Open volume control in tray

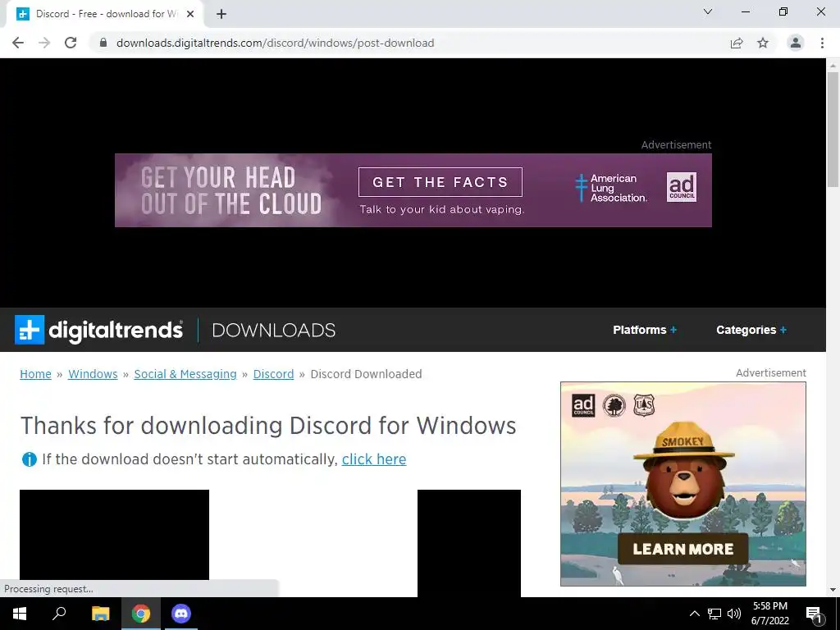click(x=734, y=614)
